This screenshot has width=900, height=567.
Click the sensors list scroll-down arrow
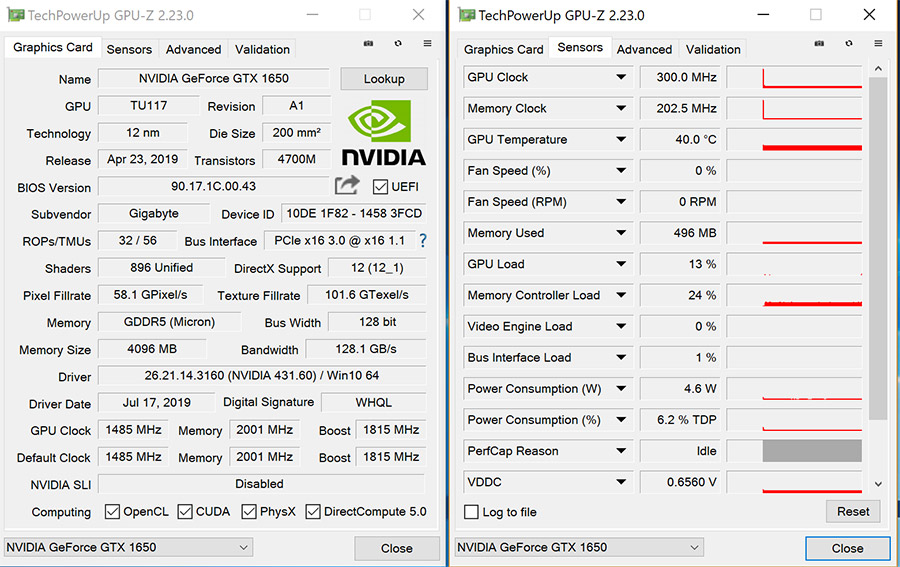point(878,484)
